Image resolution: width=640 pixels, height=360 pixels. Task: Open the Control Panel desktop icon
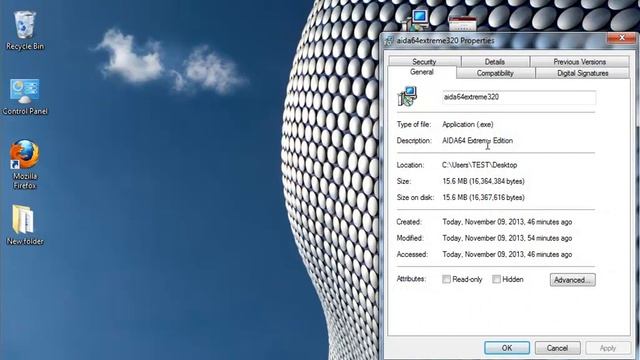click(x=25, y=97)
